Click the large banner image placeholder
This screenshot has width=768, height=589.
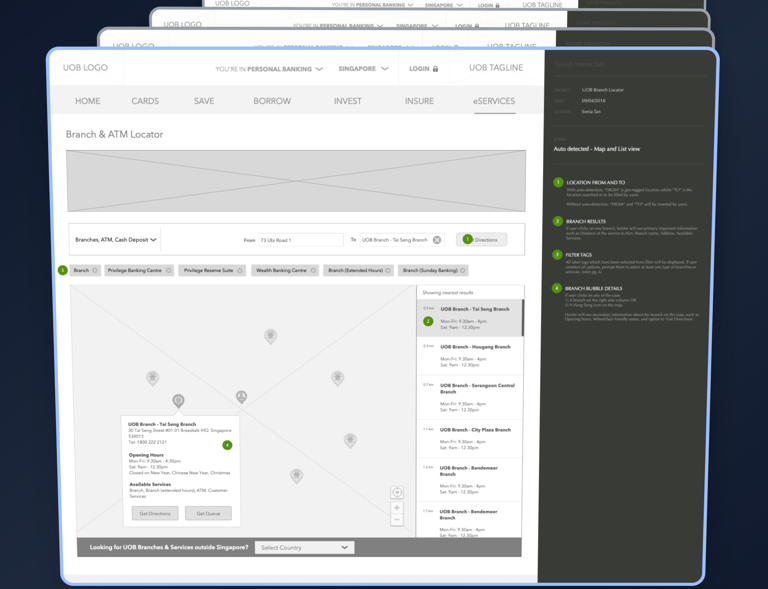coord(296,181)
